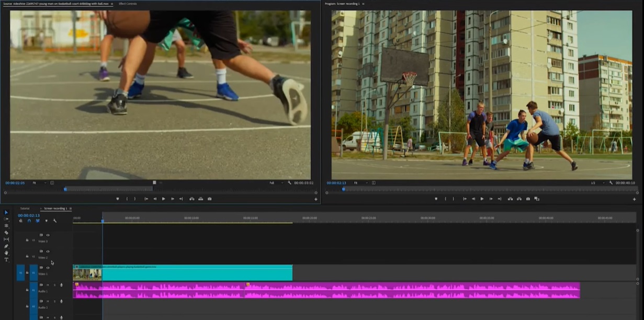The image size is (644, 320).
Task: Switch to the Tutorial sequence tab
Action: [25, 209]
